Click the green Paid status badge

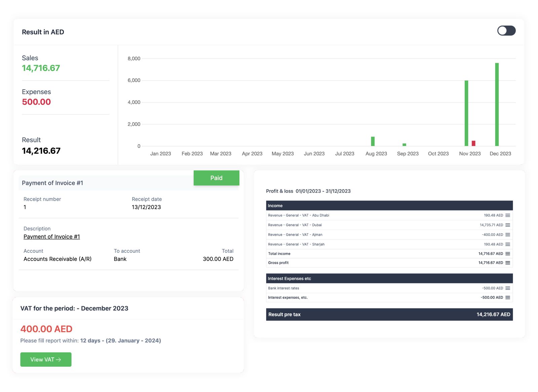coord(216,178)
